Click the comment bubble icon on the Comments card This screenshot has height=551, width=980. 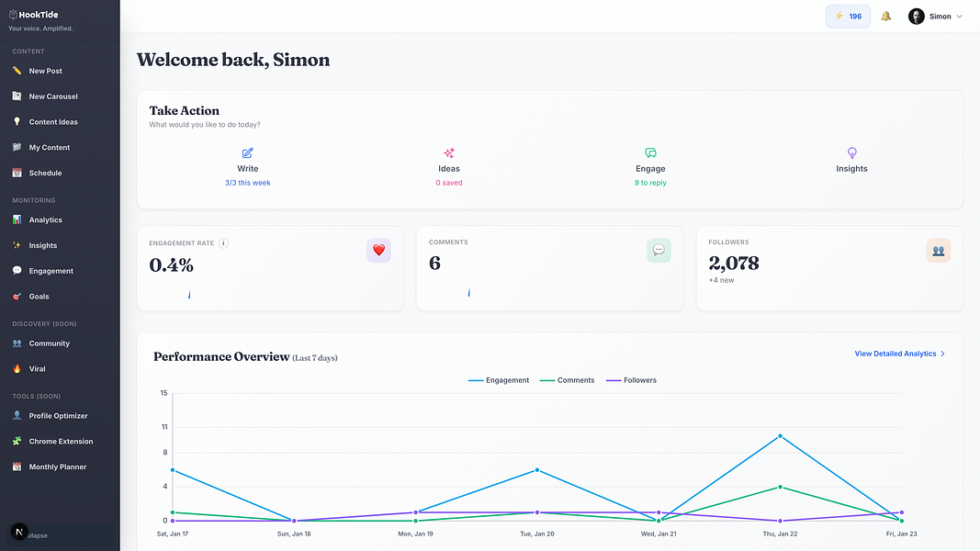[x=659, y=250]
